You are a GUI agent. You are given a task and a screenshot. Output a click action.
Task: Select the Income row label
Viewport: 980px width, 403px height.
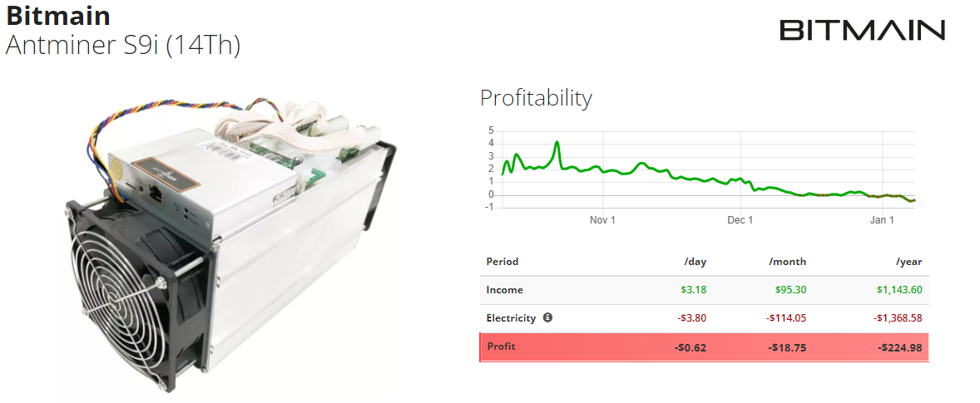click(x=504, y=290)
